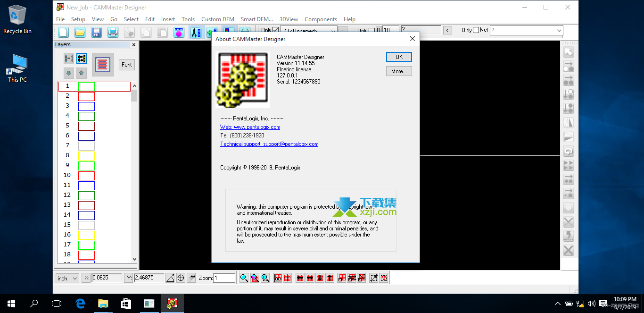Click the first layer-arrange icon above arrows
Image resolution: width=644 pixels, height=313 pixels.
point(69,59)
